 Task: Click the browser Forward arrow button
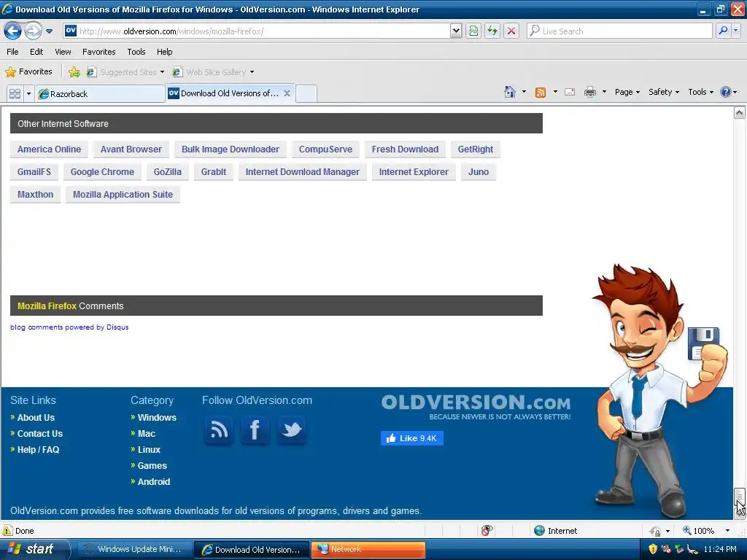coord(33,31)
